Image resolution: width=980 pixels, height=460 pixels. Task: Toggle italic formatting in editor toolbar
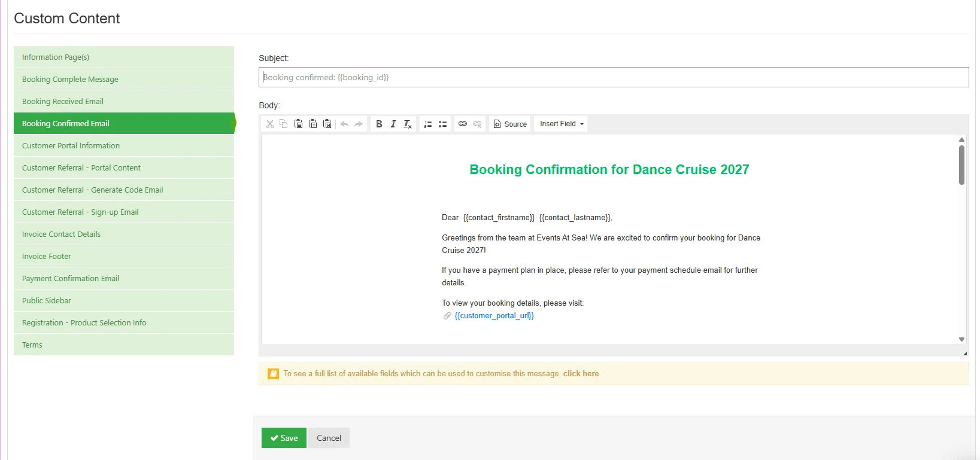coord(393,124)
